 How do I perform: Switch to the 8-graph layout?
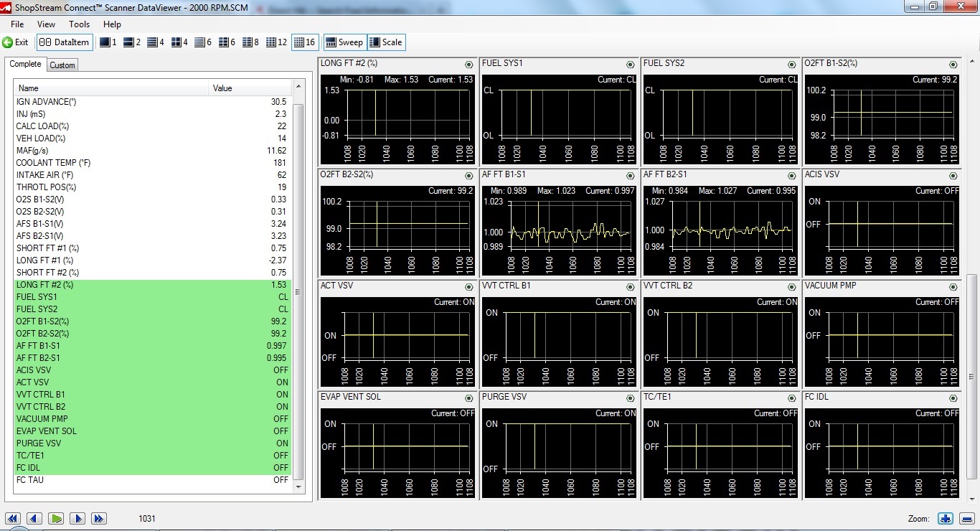pyautogui.click(x=250, y=42)
